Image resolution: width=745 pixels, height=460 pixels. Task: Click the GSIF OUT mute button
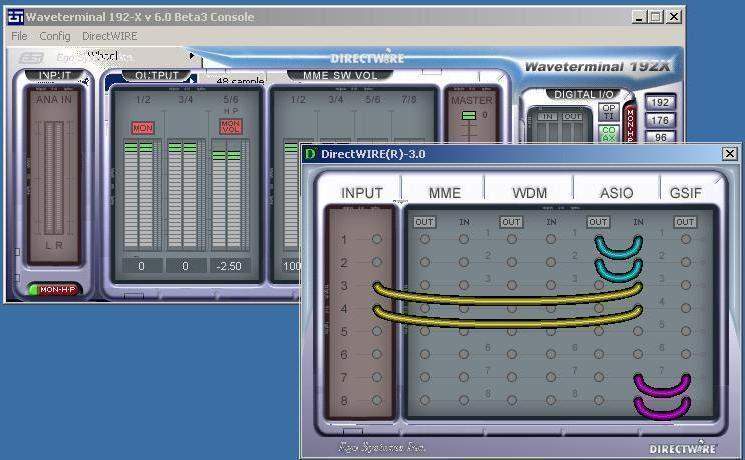pos(685,222)
